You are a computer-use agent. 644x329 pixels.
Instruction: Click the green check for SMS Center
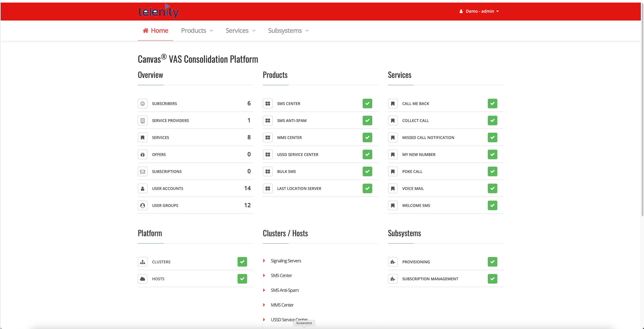[367, 104]
